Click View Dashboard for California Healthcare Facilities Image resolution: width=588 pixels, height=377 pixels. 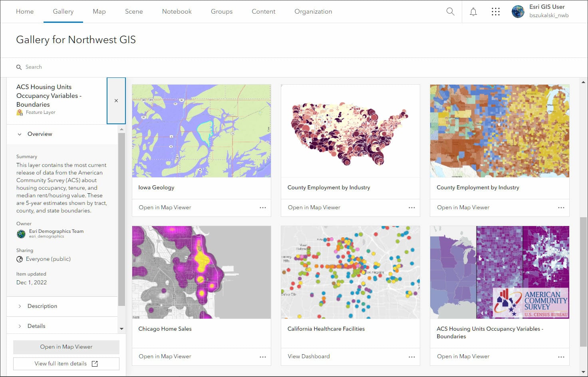309,357
